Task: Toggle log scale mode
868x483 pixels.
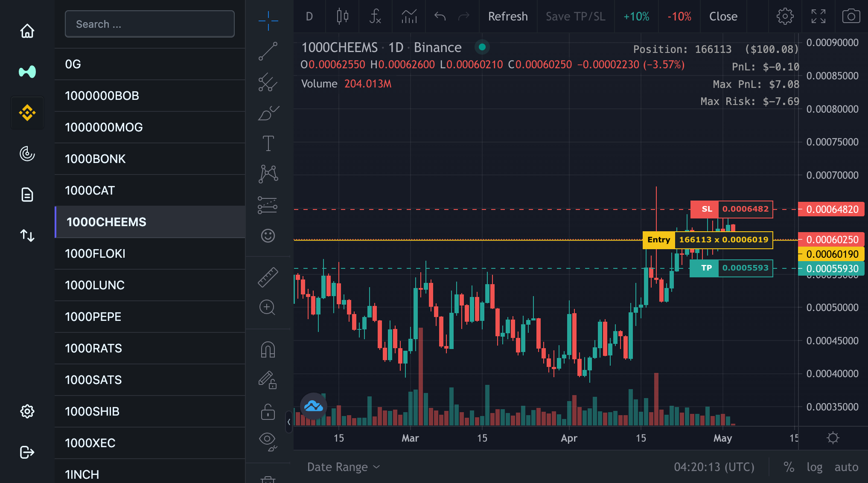Action: pyautogui.click(x=814, y=467)
